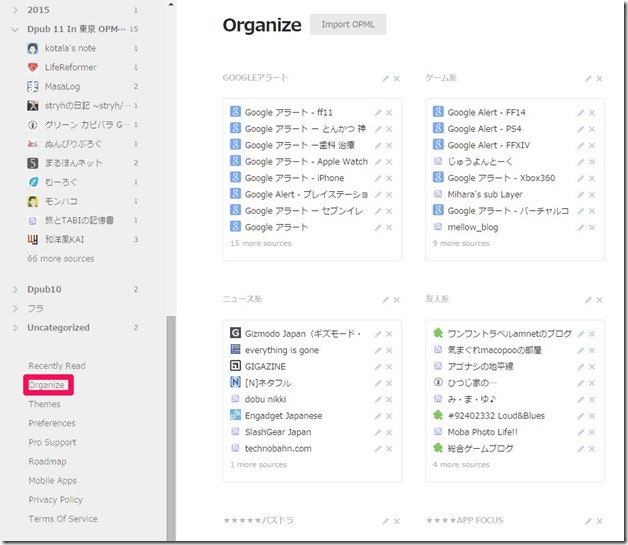Click the ワンワントラベルamnetのブログ feed
The image size is (628, 545).
509,334
